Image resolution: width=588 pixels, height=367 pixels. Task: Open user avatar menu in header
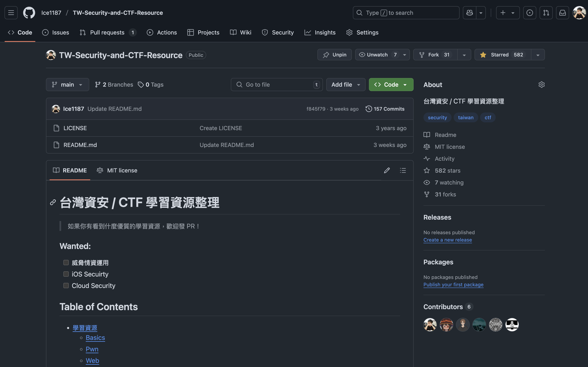coord(580,13)
